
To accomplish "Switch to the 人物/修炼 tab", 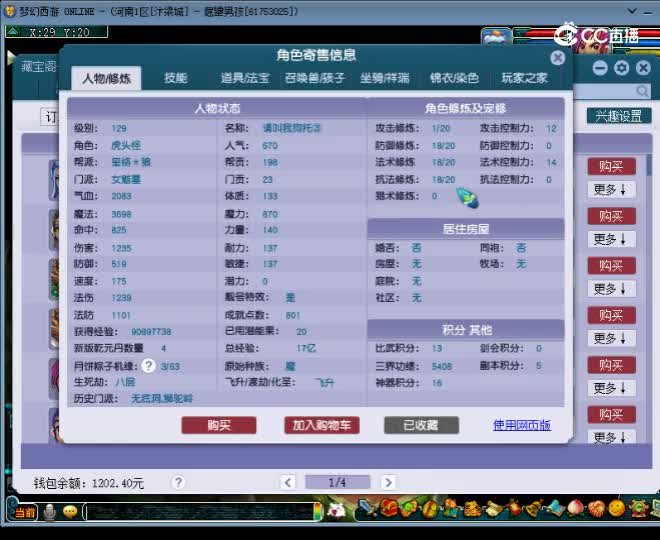I will (x=106, y=78).
